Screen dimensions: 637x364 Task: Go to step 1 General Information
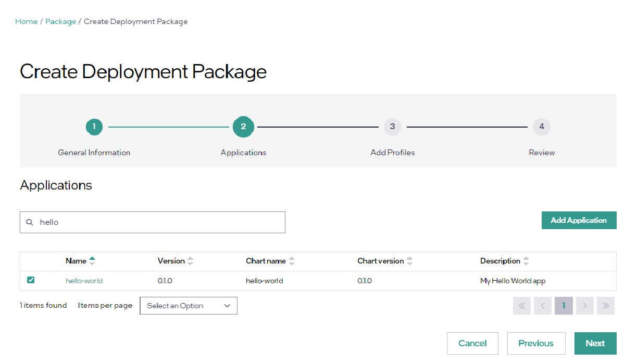click(94, 127)
